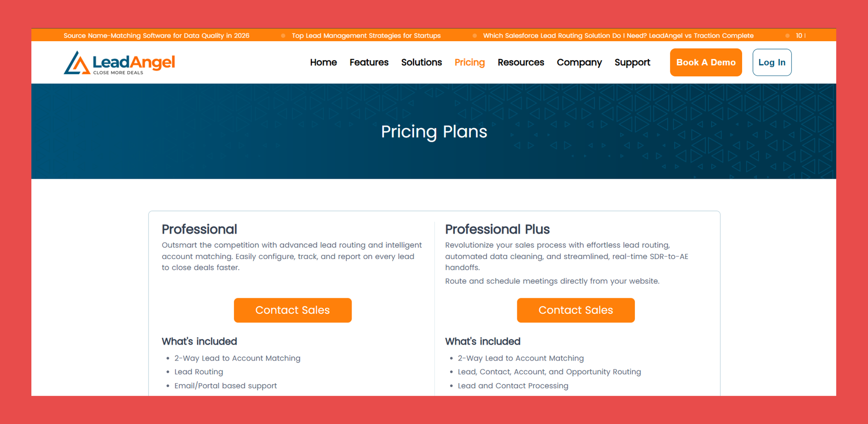
Task: Open the Name-Matching Software for Data Quality article
Action: click(156, 36)
